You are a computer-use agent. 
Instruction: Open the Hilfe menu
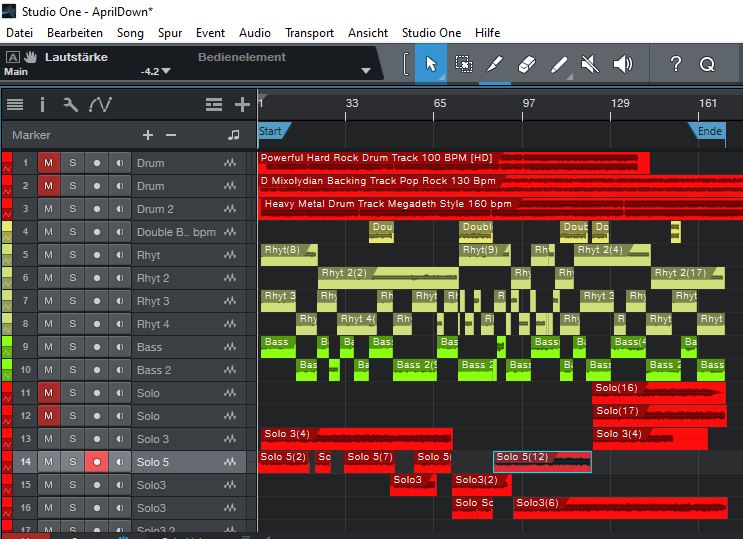point(488,33)
